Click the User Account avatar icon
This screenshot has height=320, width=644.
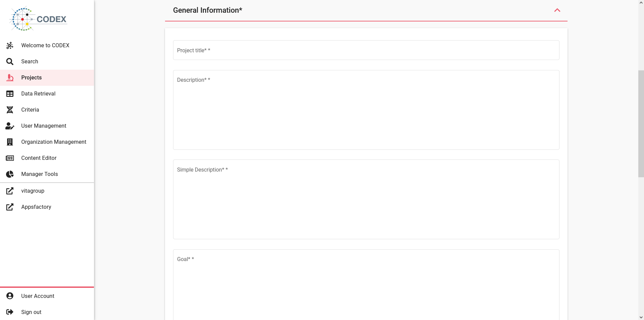click(x=10, y=296)
